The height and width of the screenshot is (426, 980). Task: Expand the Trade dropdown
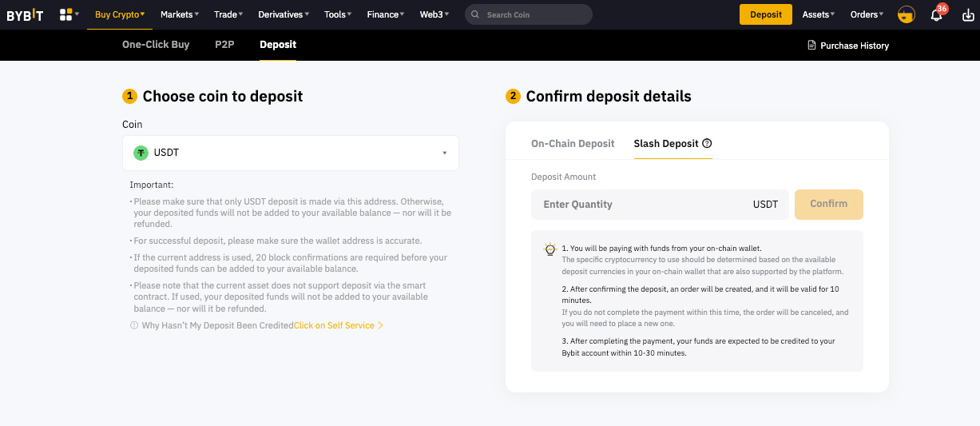pyautogui.click(x=228, y=14)
